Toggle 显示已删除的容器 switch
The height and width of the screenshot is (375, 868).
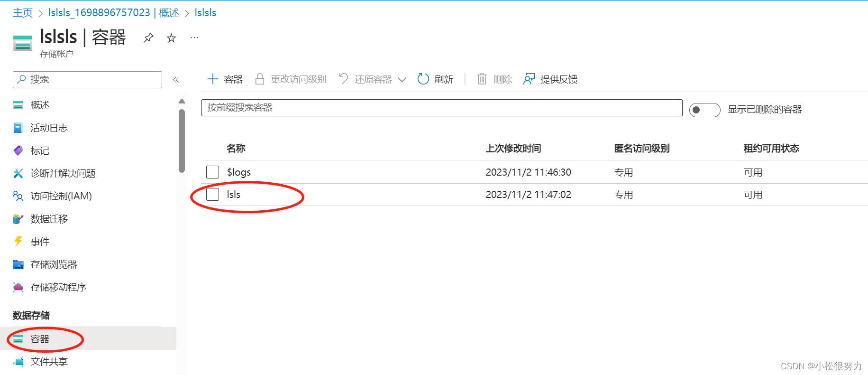[x=705, y=110]
